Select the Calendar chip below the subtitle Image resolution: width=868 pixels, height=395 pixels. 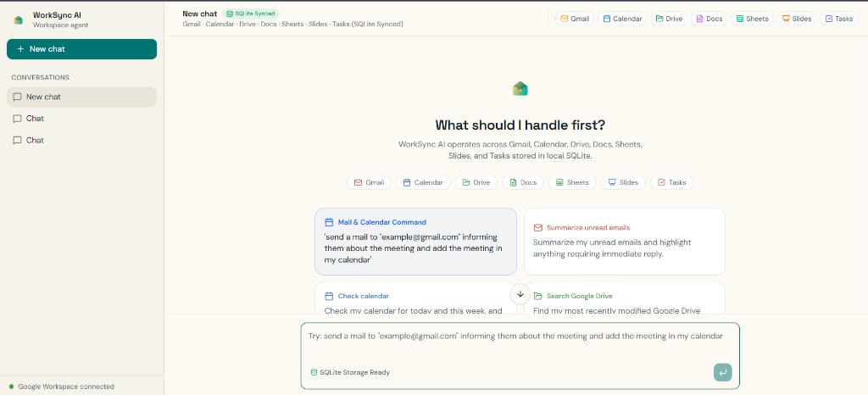423,182
